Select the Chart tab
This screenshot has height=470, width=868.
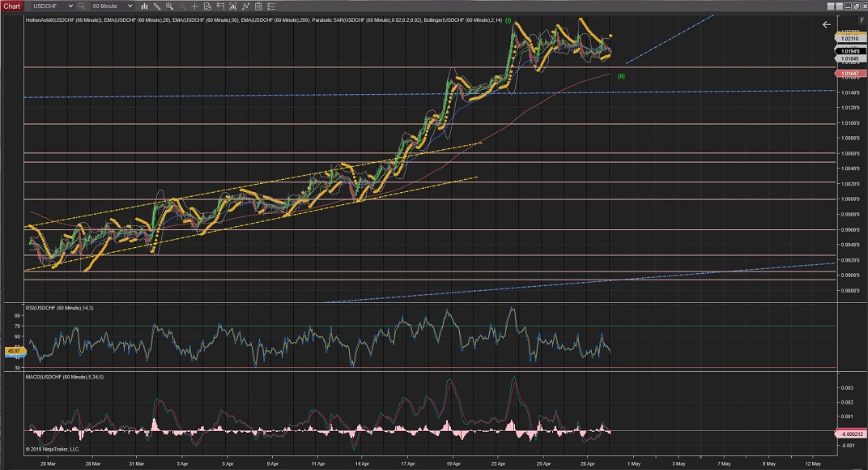click(11, 6)
